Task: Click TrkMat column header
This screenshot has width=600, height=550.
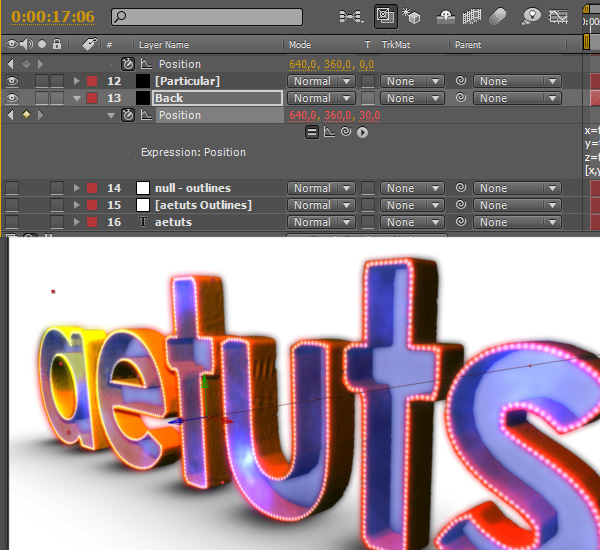Action: coord(396,44)
